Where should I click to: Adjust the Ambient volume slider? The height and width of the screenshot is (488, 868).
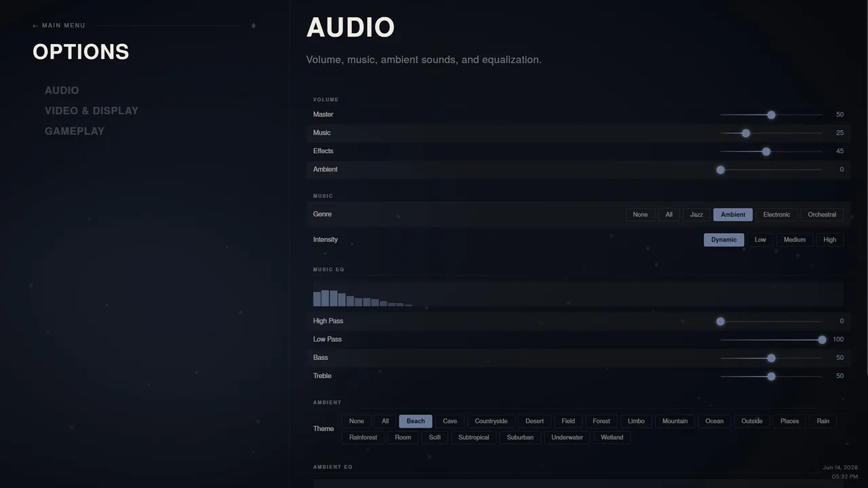pos(771,169)
